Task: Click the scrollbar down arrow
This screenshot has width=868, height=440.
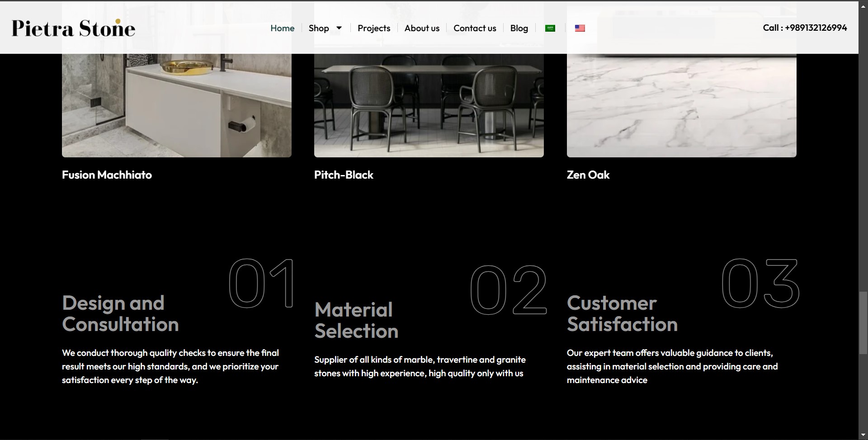Action: (863, 435)
